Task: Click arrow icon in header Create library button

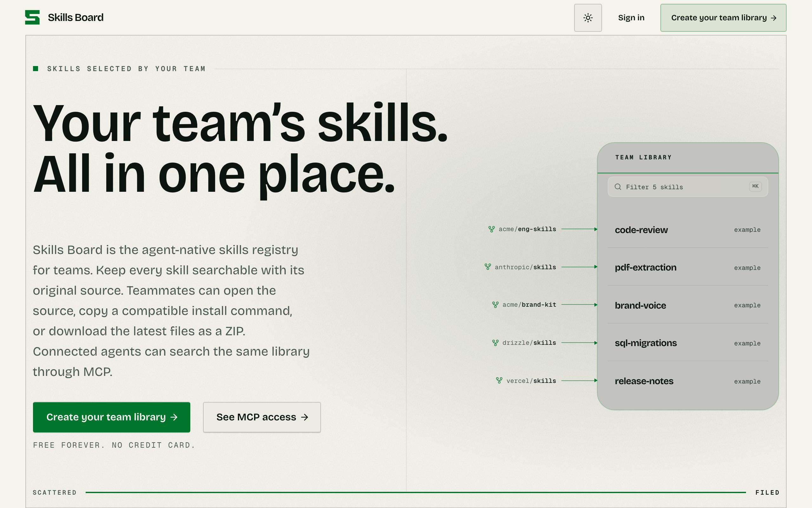Action: click(x=773, y=18)
